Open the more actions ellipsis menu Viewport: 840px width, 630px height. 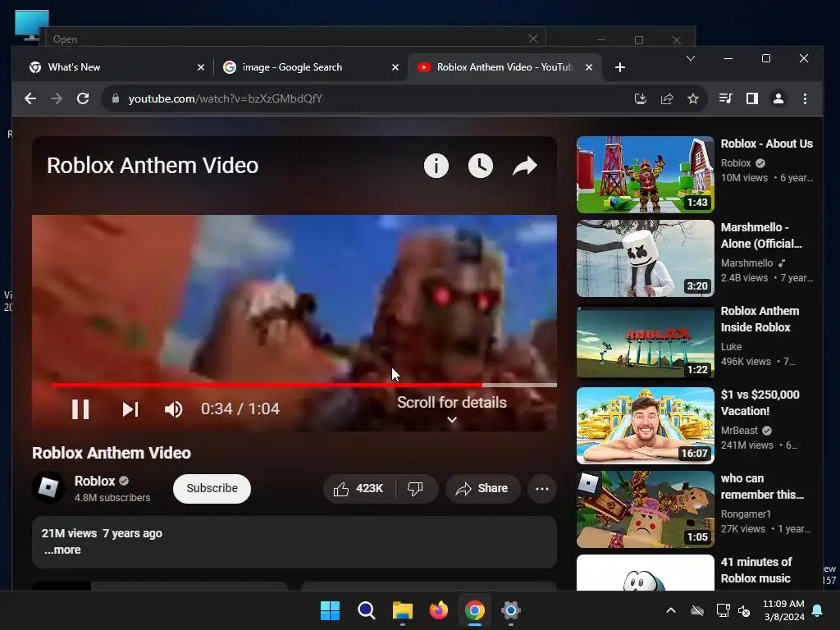point(541,489)
